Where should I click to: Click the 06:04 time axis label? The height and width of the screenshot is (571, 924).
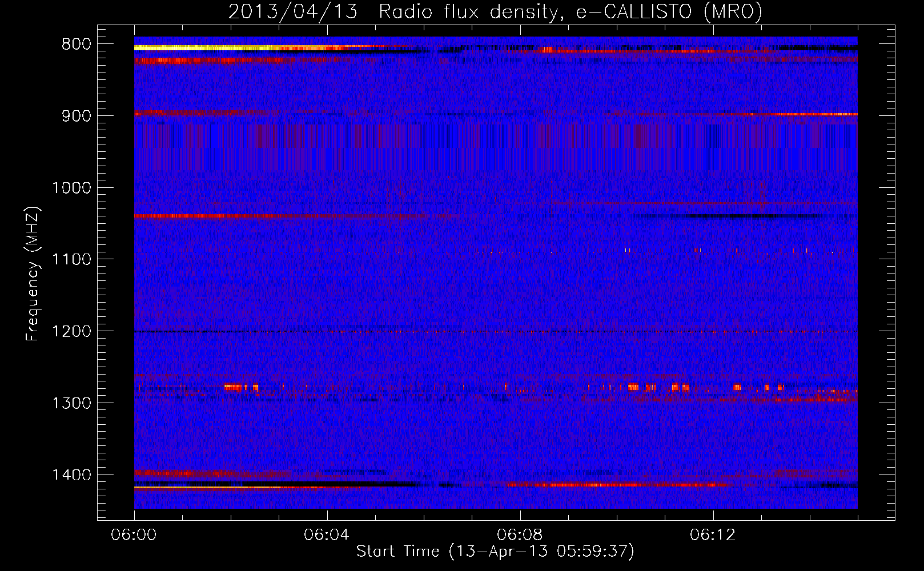327,535
